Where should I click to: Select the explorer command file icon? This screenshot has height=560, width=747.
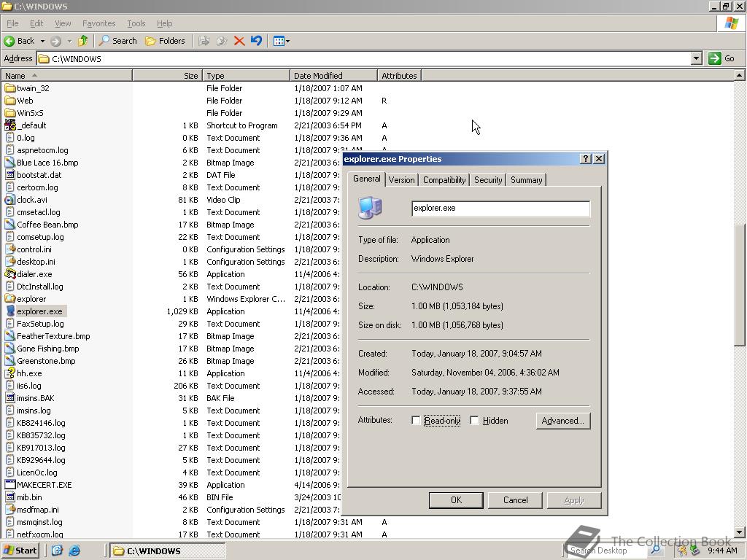10,298
